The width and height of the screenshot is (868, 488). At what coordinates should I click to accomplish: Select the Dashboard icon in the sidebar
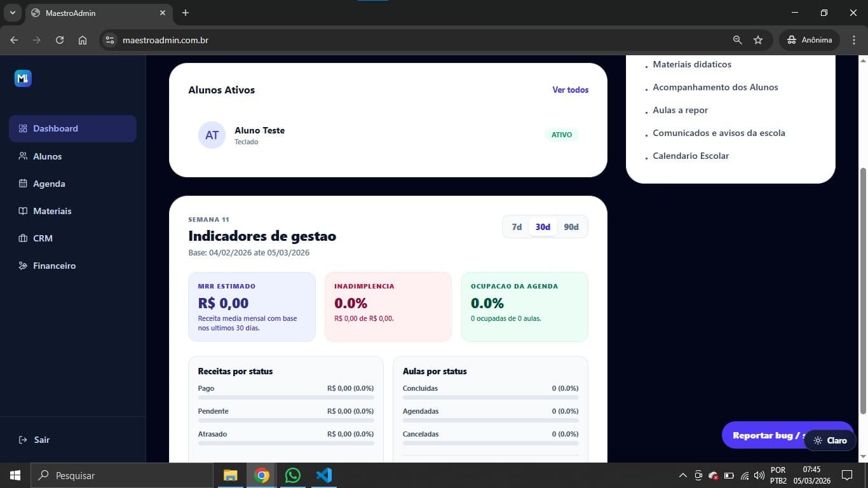click(22, 128)
